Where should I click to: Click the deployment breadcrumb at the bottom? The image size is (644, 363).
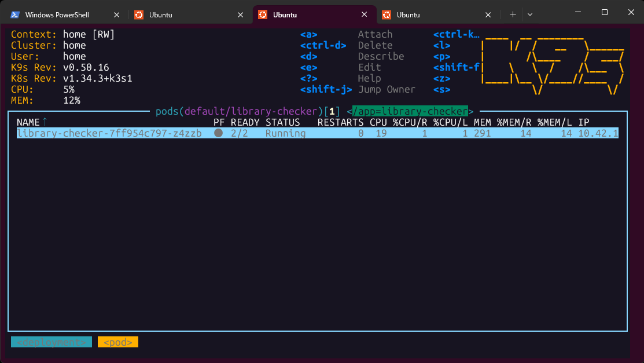[x=51, y=342]
